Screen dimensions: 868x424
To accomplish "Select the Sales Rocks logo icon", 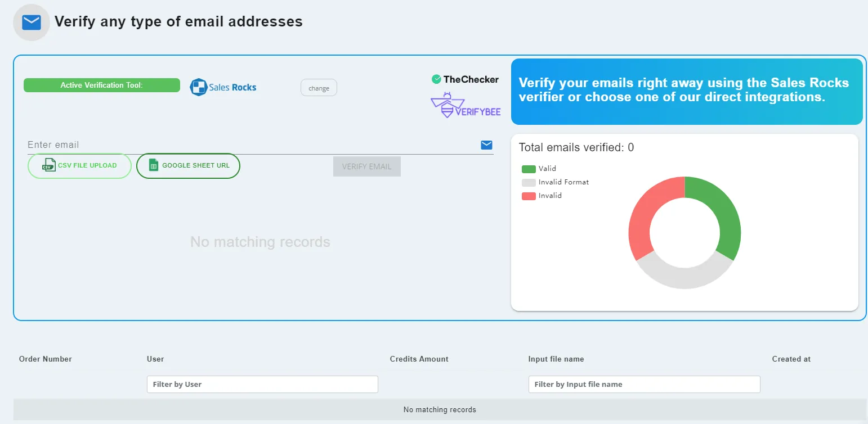I will (x=198, y=87).
